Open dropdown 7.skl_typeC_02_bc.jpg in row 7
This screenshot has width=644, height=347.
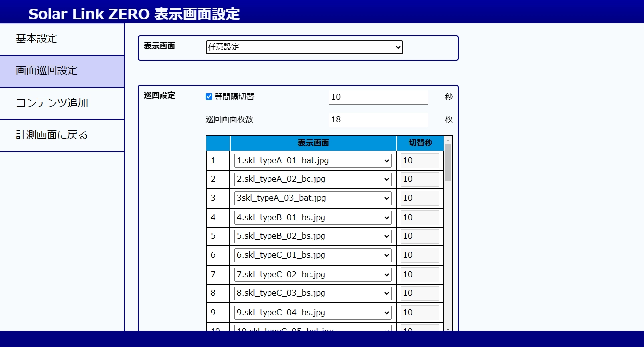(313, 275)
